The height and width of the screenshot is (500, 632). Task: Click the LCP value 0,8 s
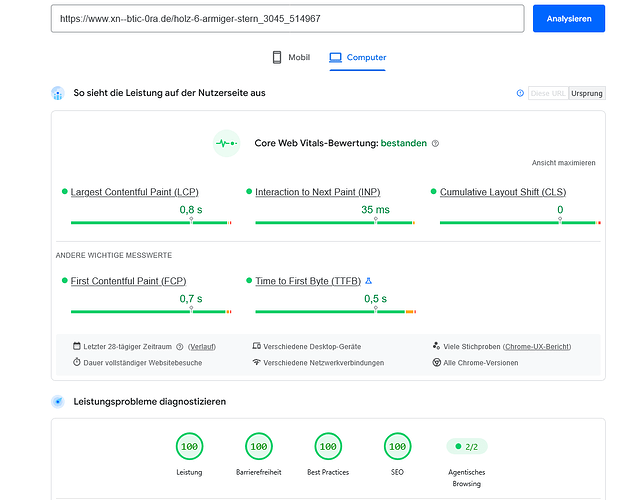point(191,210)
